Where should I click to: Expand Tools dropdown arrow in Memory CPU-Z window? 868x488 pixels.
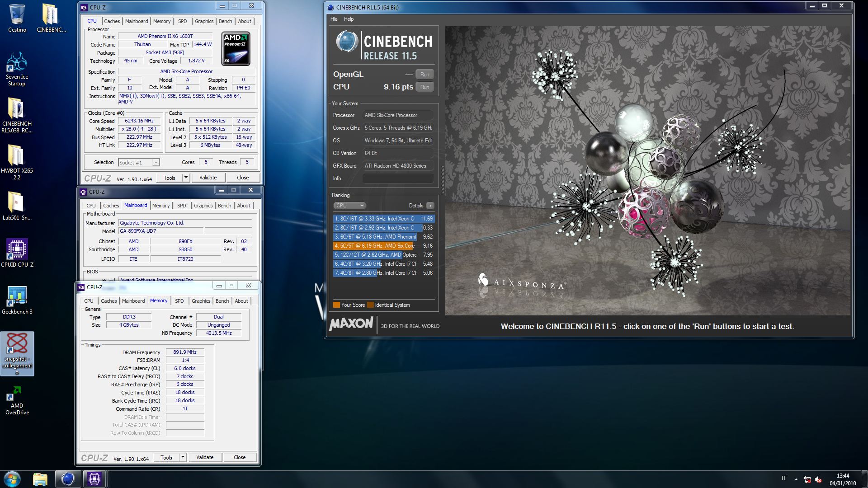pos(183,457)
